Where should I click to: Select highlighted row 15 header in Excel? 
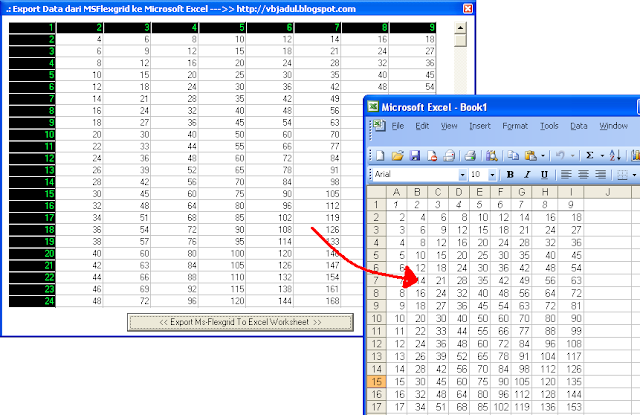tap(376, 382)
